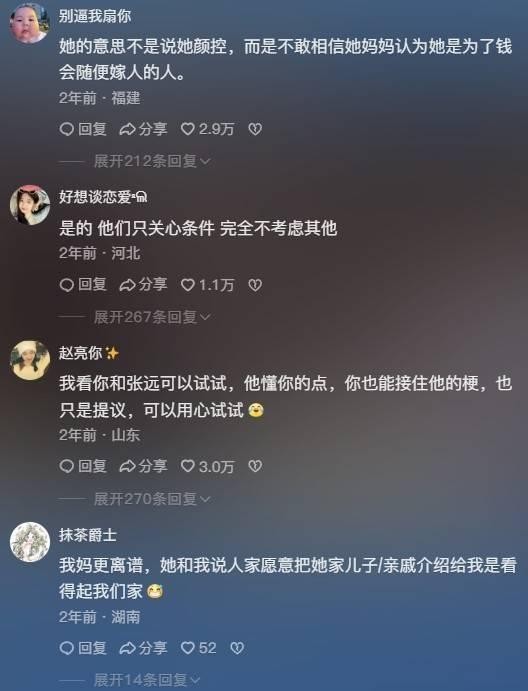Open 好想谈恋爱 profile avatar
Viewport: 528px width, 691px height.
tap(30, 205)
